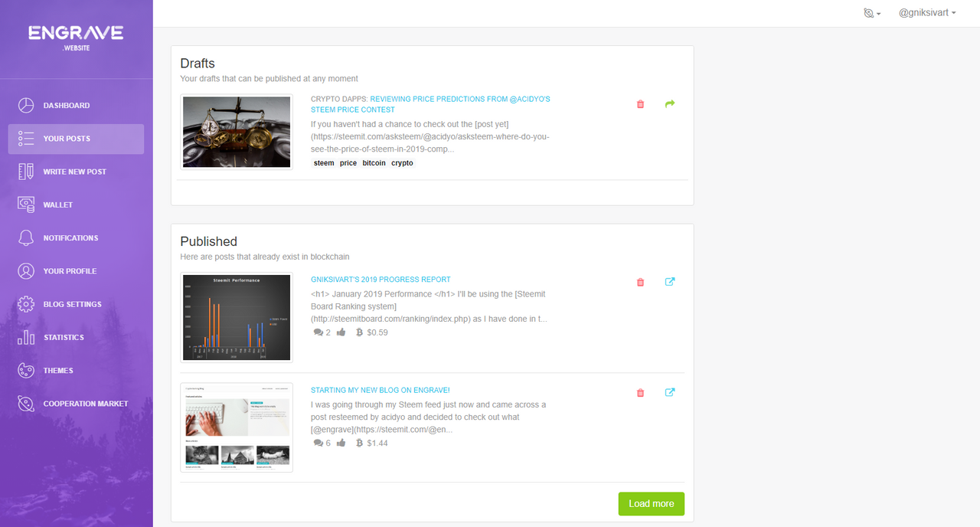Open Themes menu item
The image size is (980, 527).
tap(77, 370)
